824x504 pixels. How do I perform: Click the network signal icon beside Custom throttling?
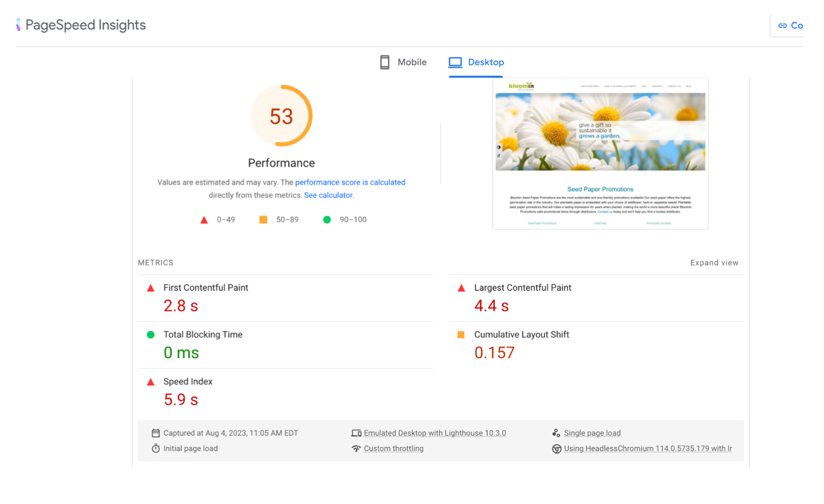click(356, 448)
